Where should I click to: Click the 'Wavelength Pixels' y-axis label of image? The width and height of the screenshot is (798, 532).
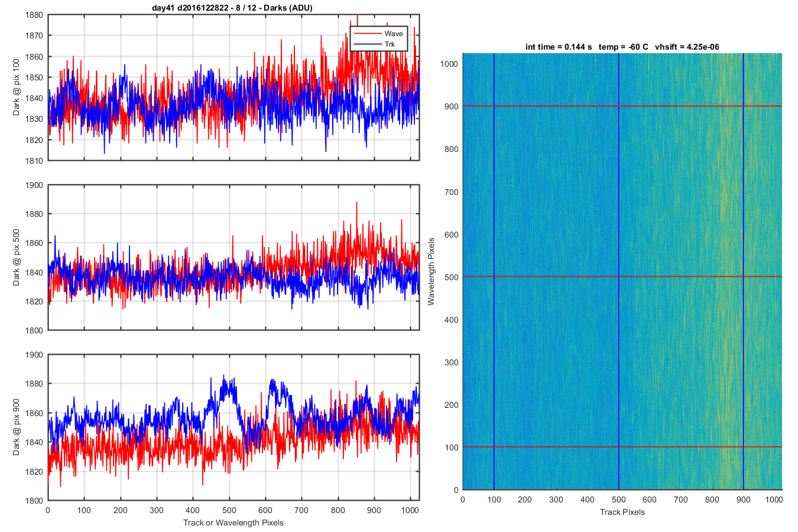pyautogui.click(x=431, y=271)
